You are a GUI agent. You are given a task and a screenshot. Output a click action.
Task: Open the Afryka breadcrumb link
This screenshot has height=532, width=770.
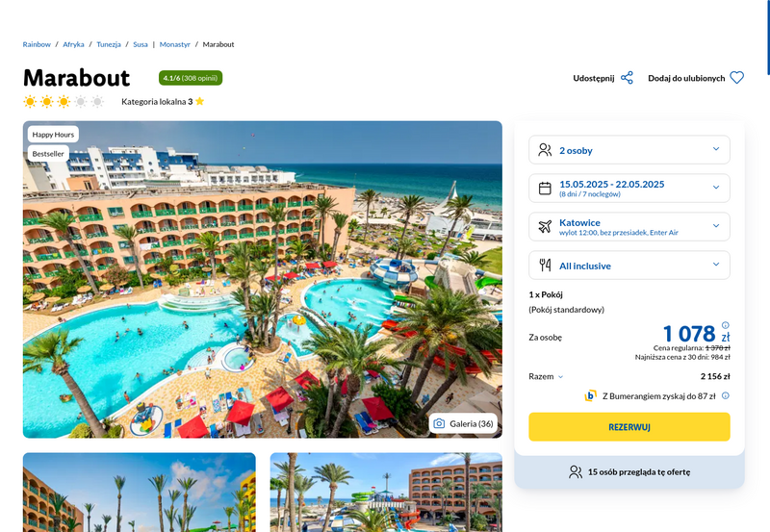click(73, 44)
